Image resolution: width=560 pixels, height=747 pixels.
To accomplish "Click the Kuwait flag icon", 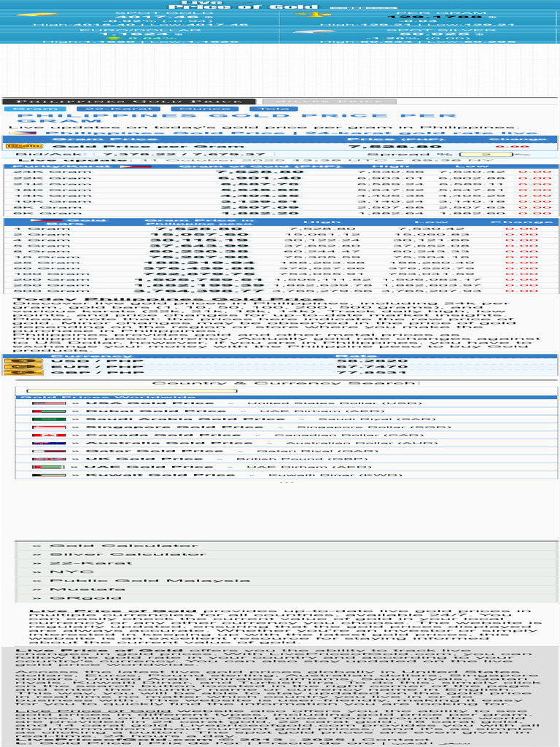I will (x=49, y=475).
